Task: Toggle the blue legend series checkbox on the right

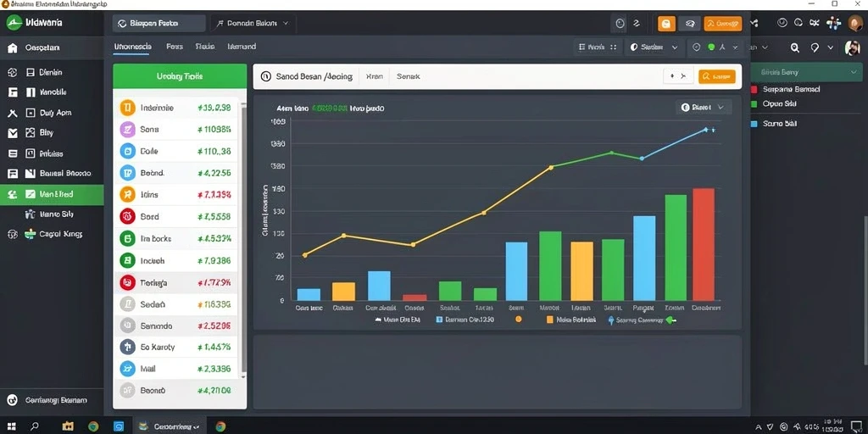Action: click(x=754, y=124)
